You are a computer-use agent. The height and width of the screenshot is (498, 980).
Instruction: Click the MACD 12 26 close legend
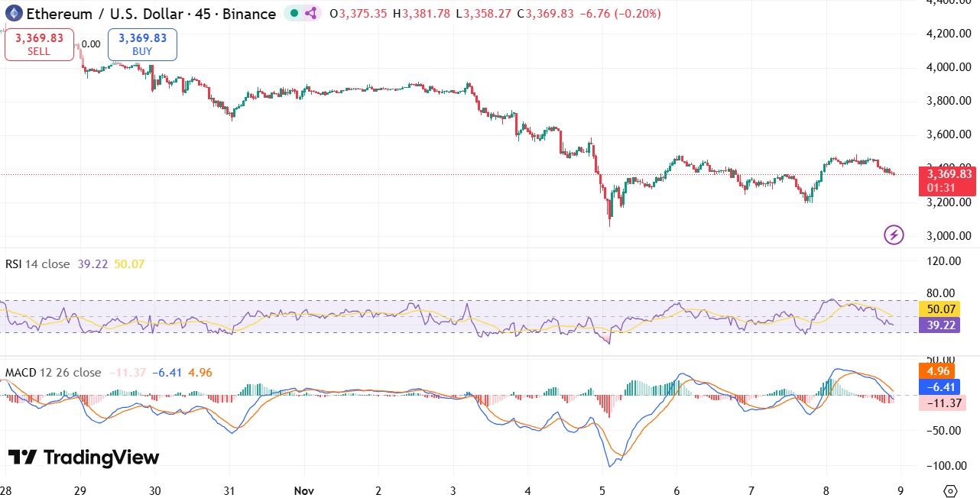(x=48, y=373)
